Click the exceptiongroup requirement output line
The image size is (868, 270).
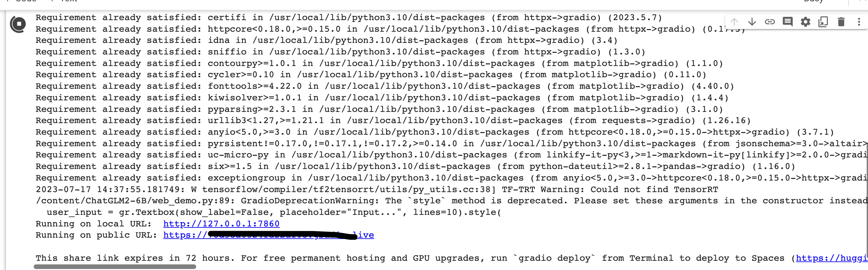(x=452, y=178)
